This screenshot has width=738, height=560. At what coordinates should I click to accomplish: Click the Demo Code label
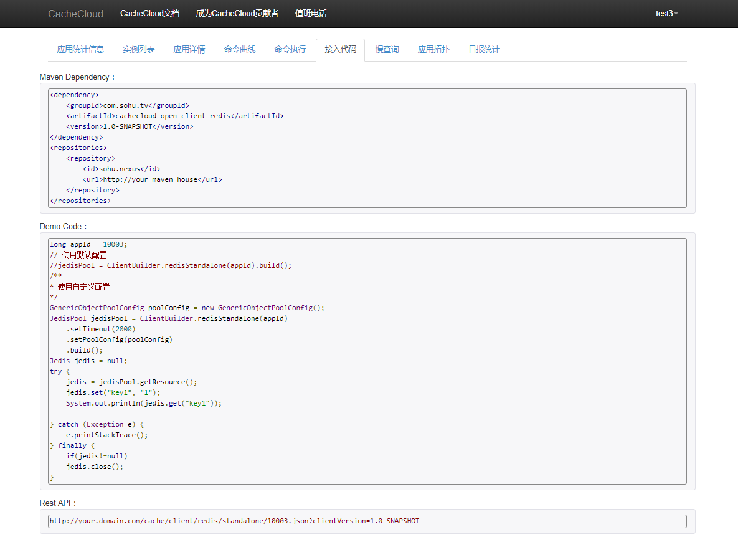click(x=63, y=226)
